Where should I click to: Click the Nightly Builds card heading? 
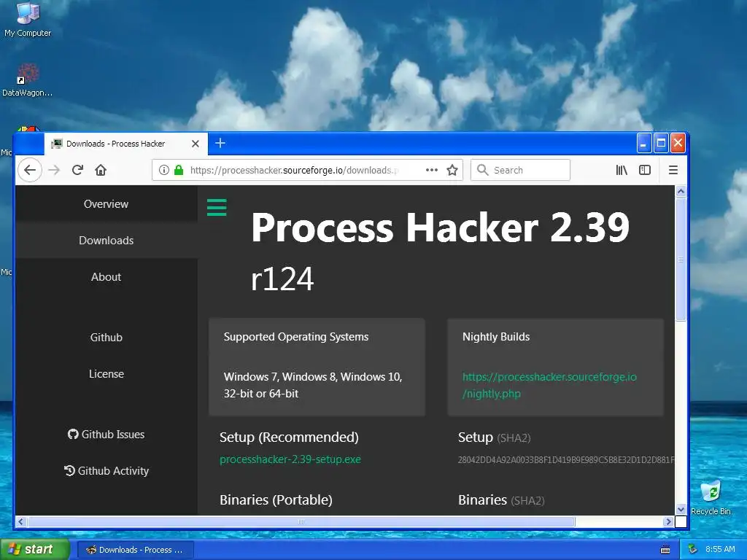(496, 337)
